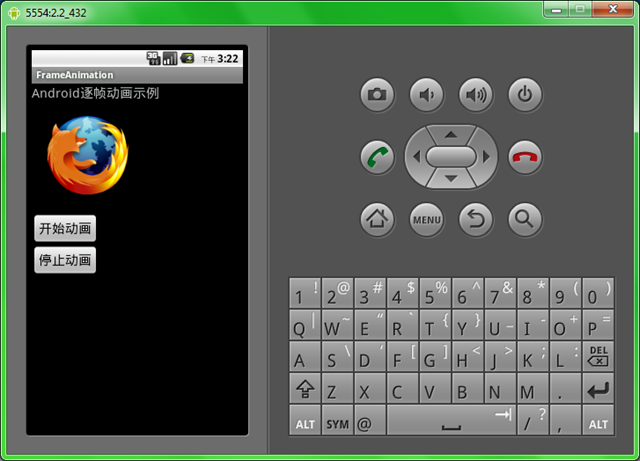This screenshot has height=461, width=640.
Task: Click 开始动画 to start the animation
Action: (x=65, y=228)
